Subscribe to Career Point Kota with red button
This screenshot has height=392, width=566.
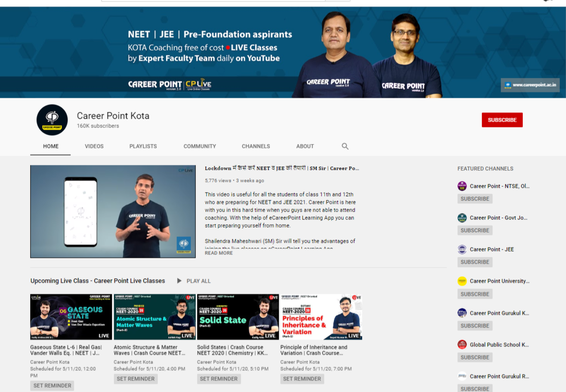(502, 120)
